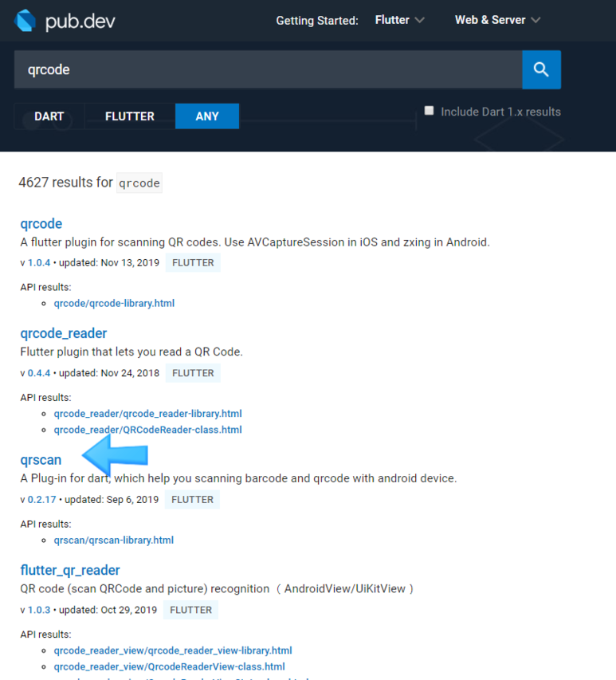Viewport: 616px width, 680px height.
Task: Open qrcode/qrcode-library.html API result
Action: point(114,303)
